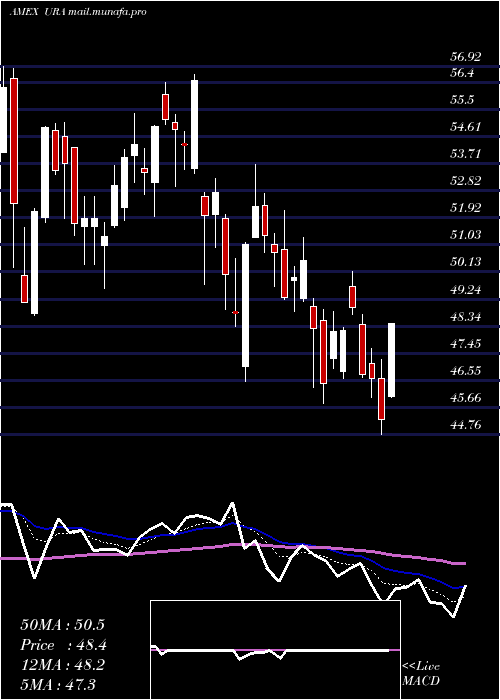Click the 47.45 price level label

(466, 344)
